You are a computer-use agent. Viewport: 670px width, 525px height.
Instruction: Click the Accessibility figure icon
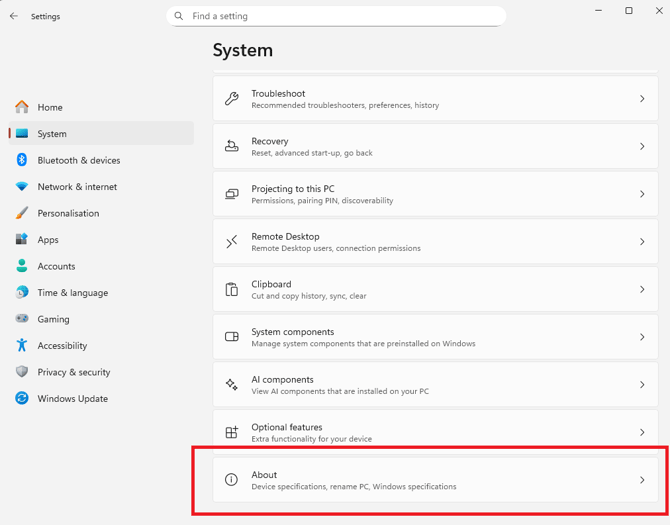pyautogui.click(x=22, y=345)
